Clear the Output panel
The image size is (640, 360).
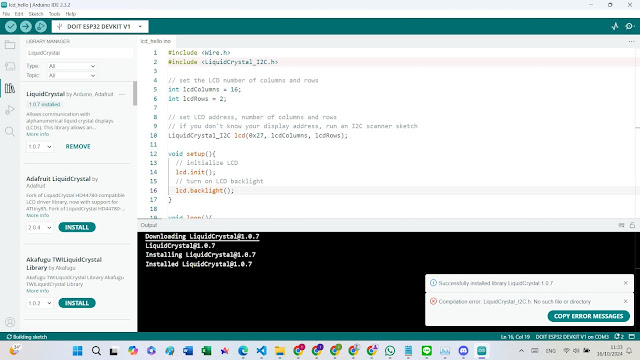pyautogui.click(x=621, y=225)
